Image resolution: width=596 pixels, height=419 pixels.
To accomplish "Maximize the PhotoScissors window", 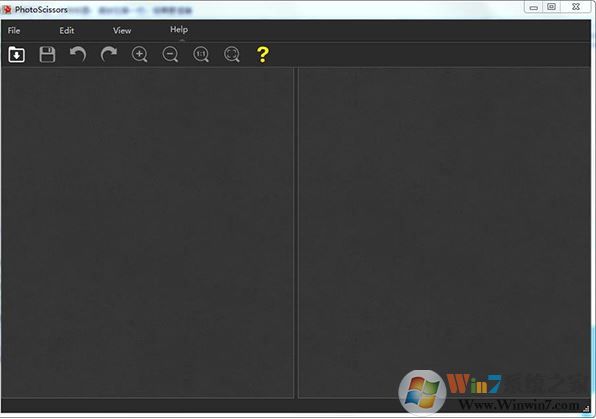I will (552, 7).
